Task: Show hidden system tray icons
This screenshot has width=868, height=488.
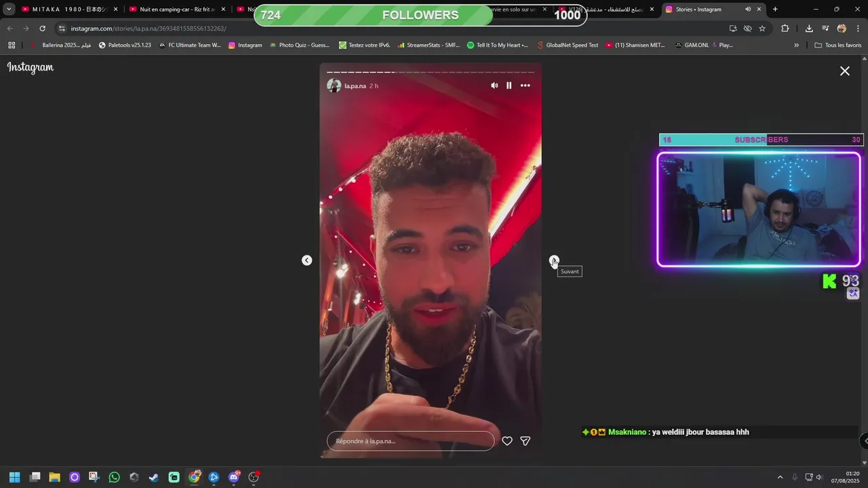Action: click(780, 477)
